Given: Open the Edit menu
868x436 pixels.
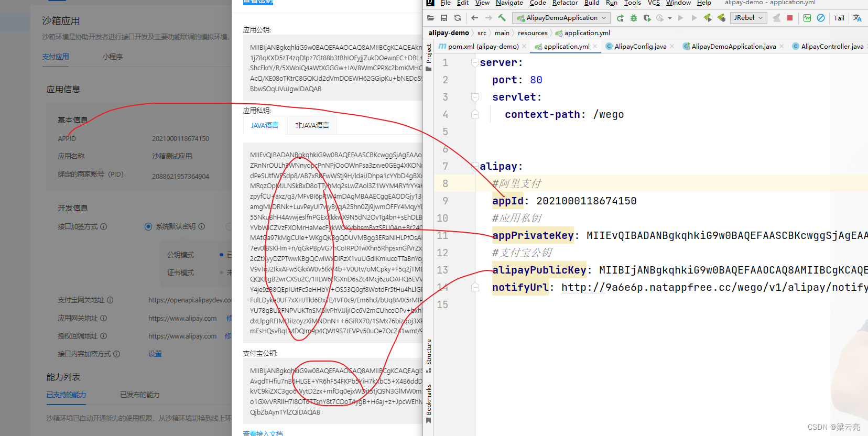Looking at the screenshot, I should point(463,3).
